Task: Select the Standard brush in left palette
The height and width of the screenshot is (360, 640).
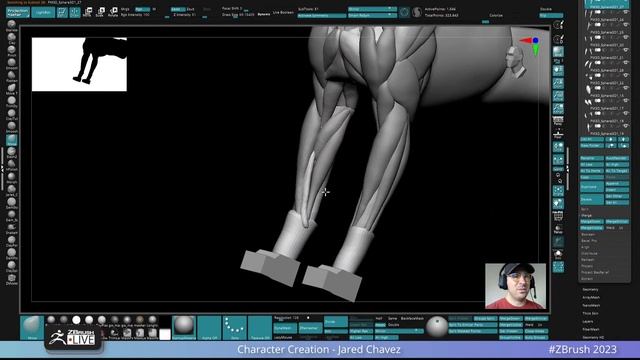Action: (11, 24)
